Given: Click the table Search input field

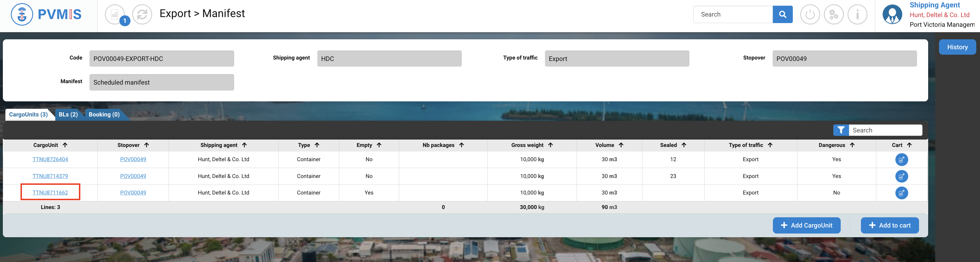Looking at the screenshot, I should click(885, 130).
